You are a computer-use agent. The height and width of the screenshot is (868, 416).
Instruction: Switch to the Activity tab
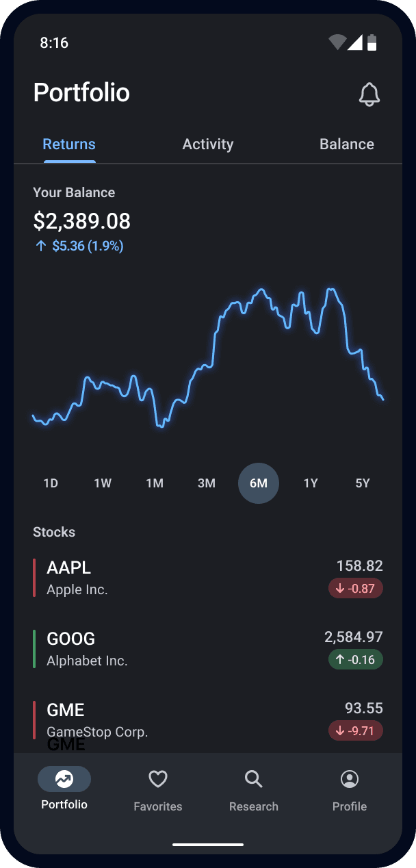click(x=208, y=144)
